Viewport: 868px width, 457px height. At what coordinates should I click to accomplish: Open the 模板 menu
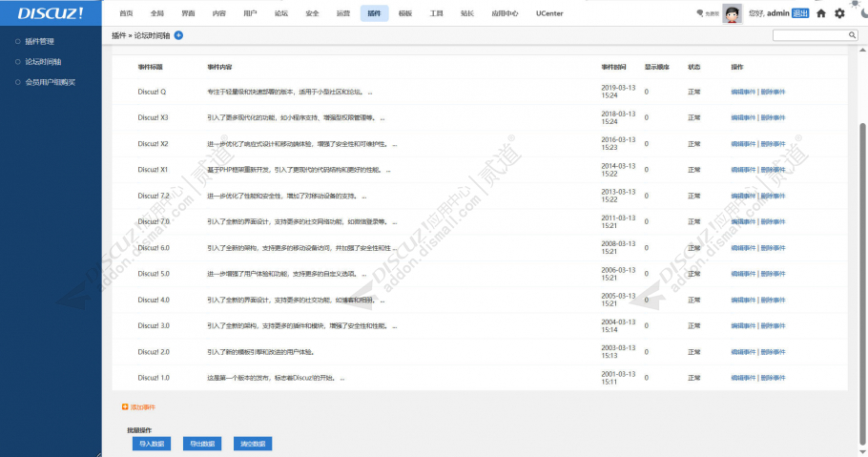tap(405, 13)
